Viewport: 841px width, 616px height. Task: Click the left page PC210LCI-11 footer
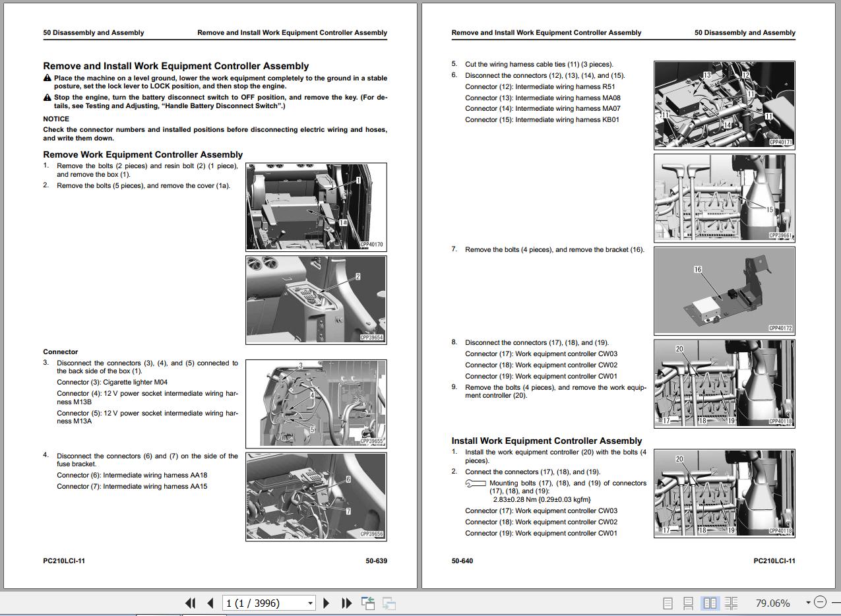64,561
